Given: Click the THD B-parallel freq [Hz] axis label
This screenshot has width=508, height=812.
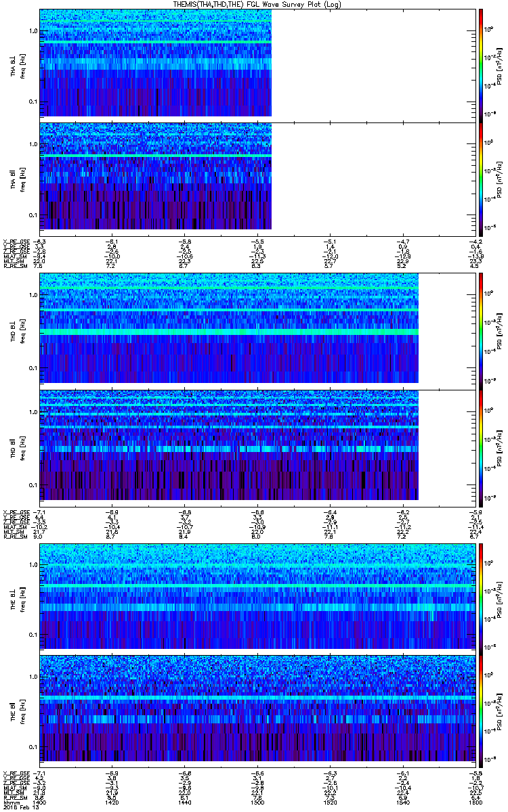Looking at the screenshot, I should click(22, 448).
